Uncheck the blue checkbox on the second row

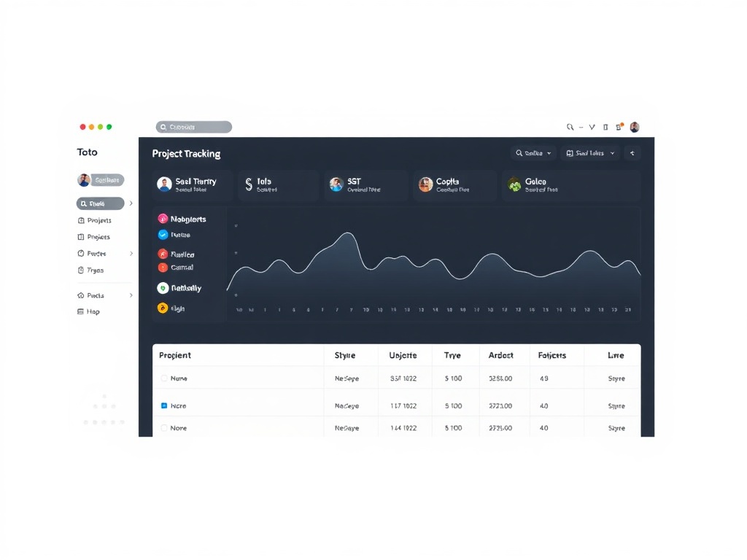(x=165, y=405)
